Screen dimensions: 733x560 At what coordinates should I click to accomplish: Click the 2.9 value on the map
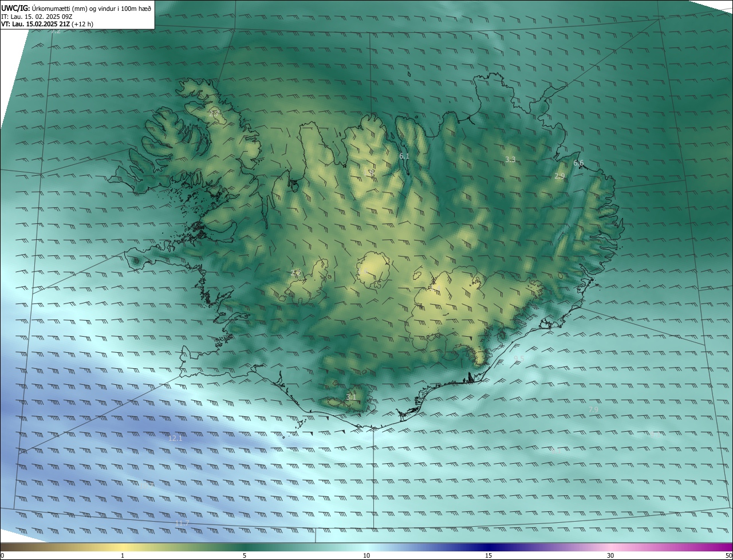point(559,176)
